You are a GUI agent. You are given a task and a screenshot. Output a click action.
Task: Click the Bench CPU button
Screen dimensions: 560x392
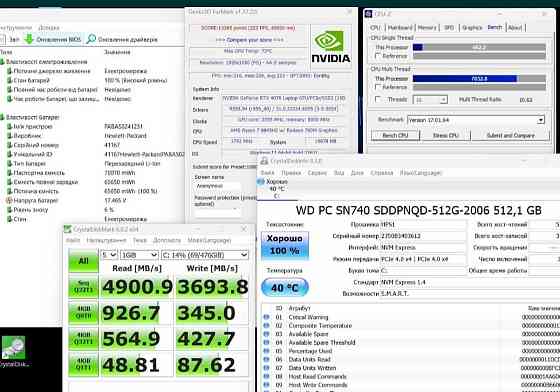coord(395,135)
